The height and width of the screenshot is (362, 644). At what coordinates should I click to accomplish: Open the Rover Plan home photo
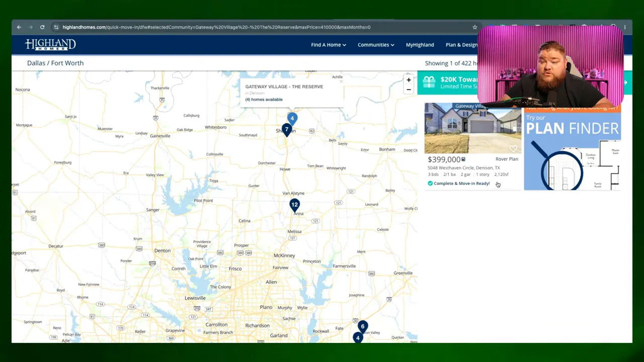click(473, 128)
